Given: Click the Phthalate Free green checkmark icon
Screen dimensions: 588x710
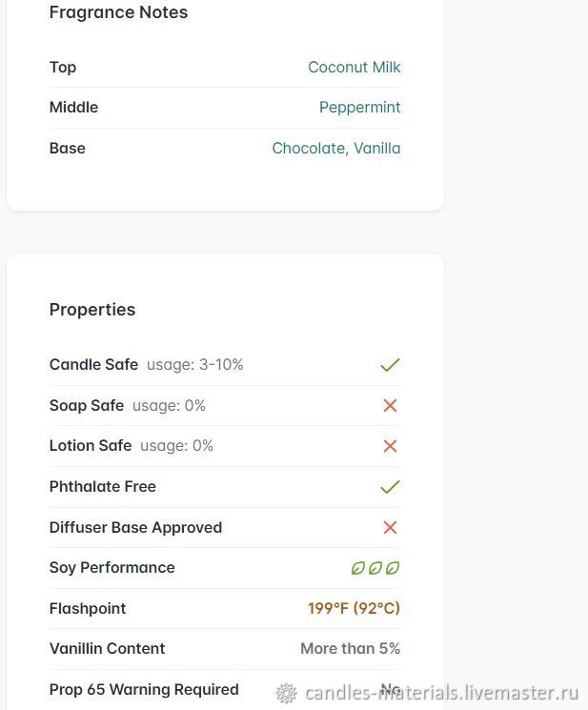Looking at the screenshot, I should click(390, 487).
